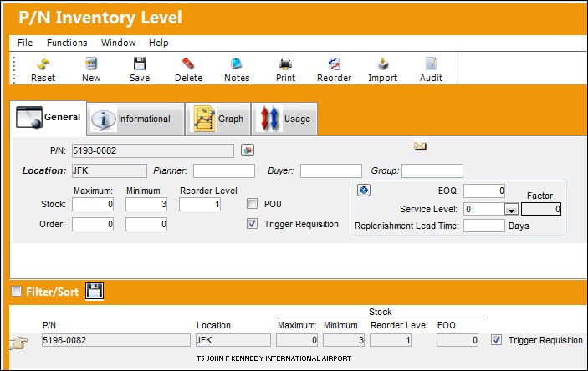This screenshot has height=371, width=588.
Task: Click the Group input field
Action: pos(432,171)
